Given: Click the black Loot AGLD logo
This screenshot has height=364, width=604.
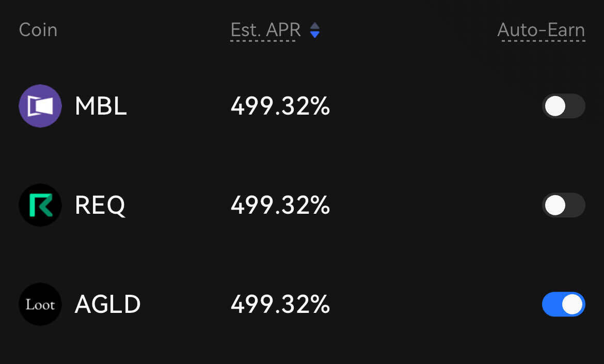Looking at the screenshot, I should 40,304.
